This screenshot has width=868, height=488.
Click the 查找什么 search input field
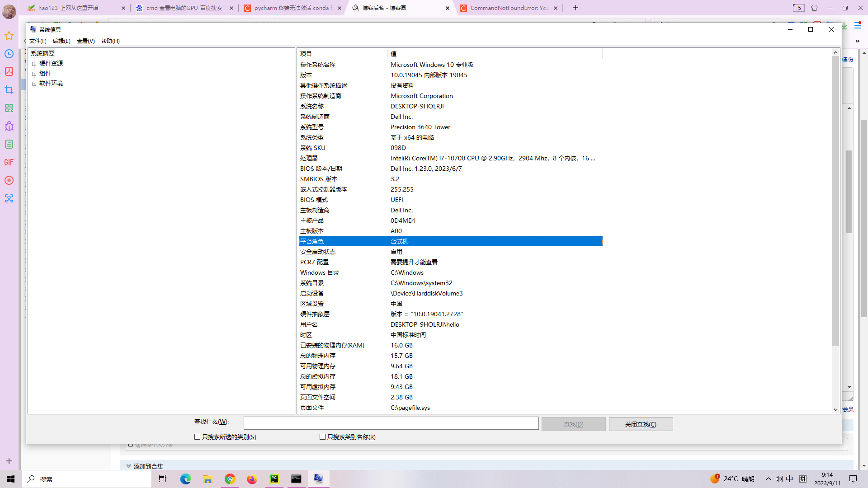[x=391, y=423]
